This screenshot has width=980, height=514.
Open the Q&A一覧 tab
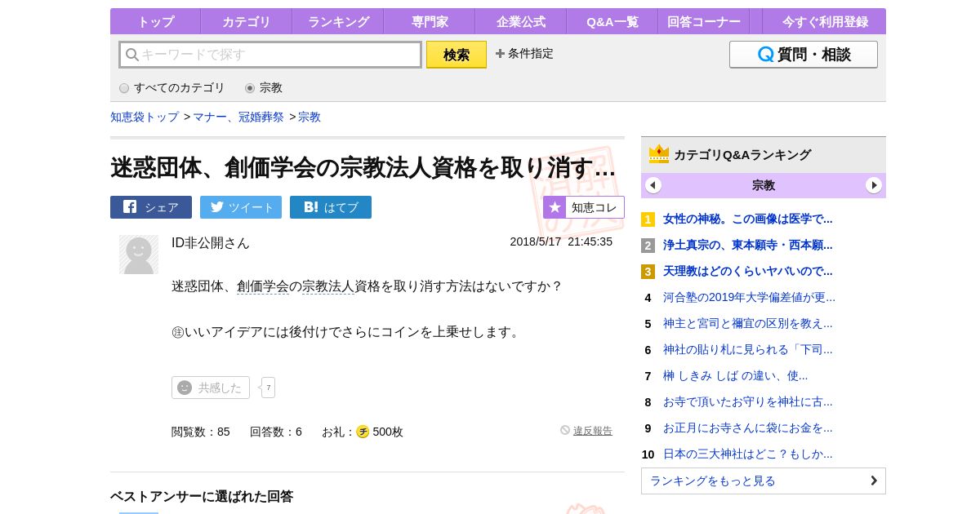click(x=612, y=22)
